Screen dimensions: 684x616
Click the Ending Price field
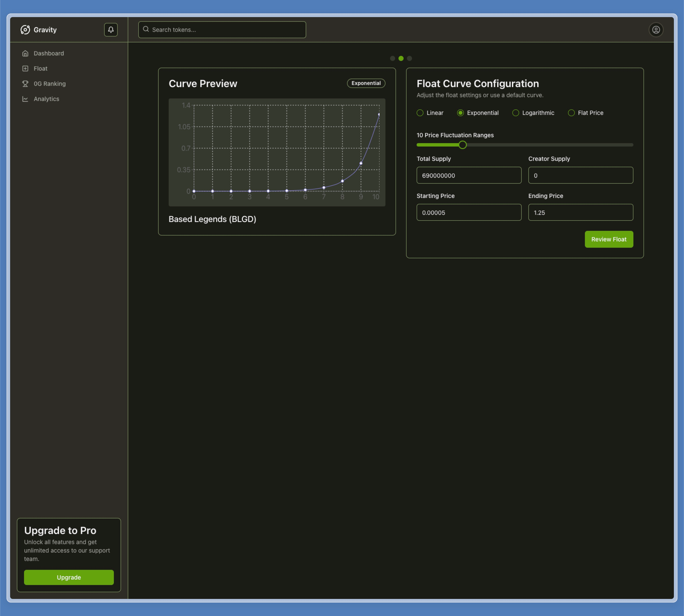pos(580,213)
